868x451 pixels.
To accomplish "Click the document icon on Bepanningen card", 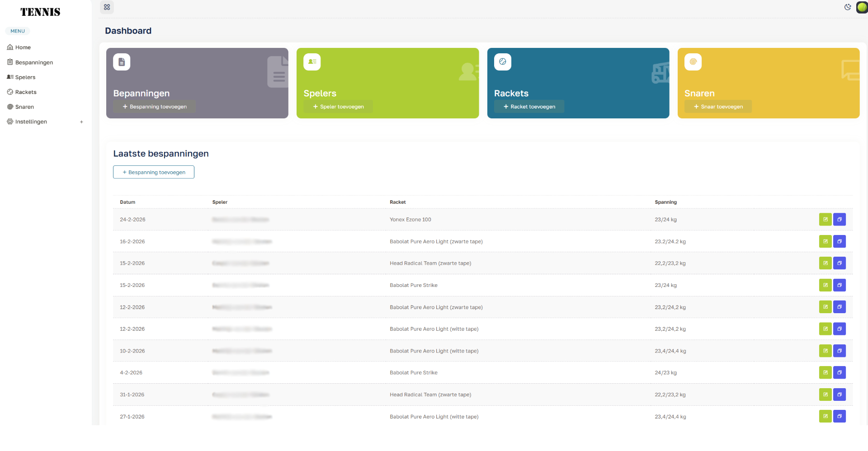I will (x=122, y=62).
